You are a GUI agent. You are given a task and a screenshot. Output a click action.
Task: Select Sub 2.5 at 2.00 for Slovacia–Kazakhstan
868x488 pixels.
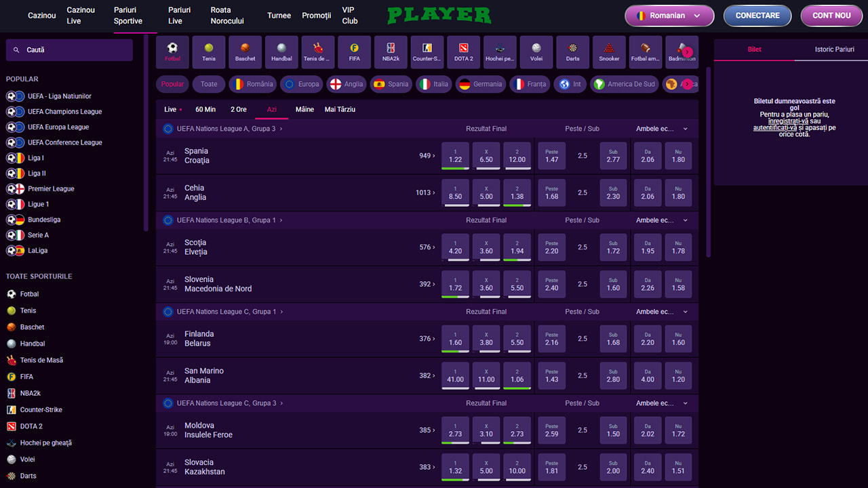613,467
